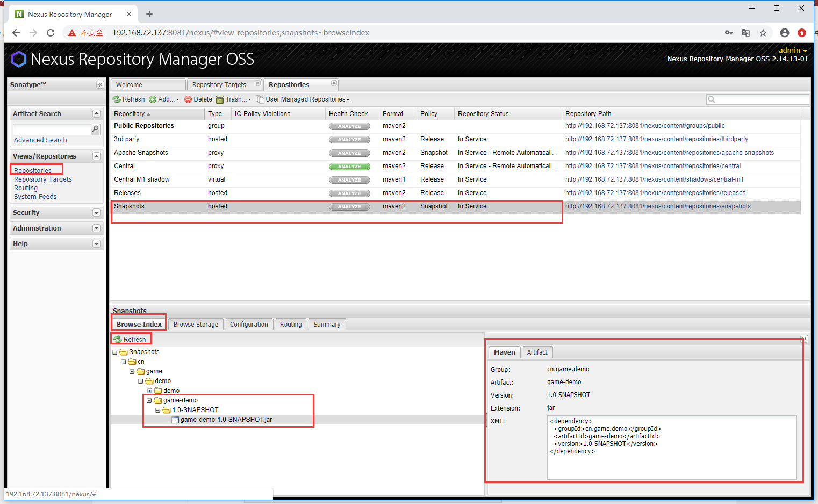Expand the Administration panel
818x504 pixels.
96,228
